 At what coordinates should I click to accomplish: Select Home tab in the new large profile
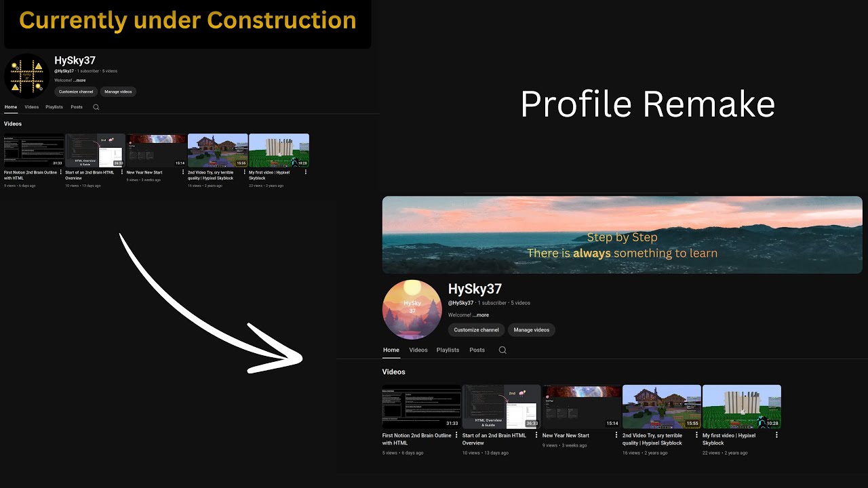click(x=391, y=350)
